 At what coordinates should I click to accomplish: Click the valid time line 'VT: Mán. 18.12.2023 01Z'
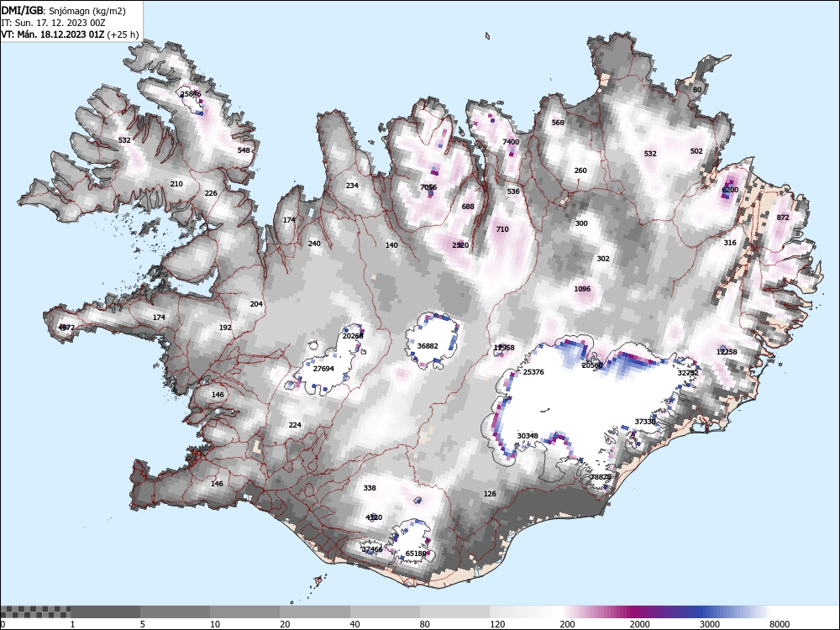(53, 34)
